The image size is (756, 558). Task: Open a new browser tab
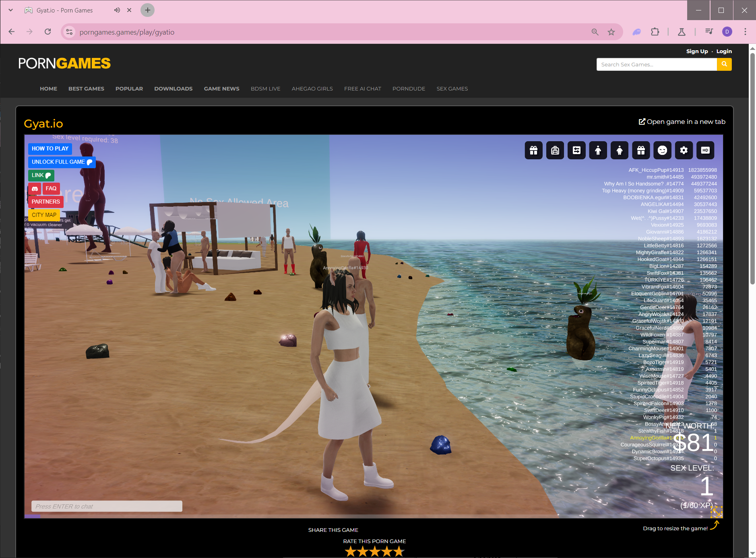pyautogui.click(x=147, y=10)
